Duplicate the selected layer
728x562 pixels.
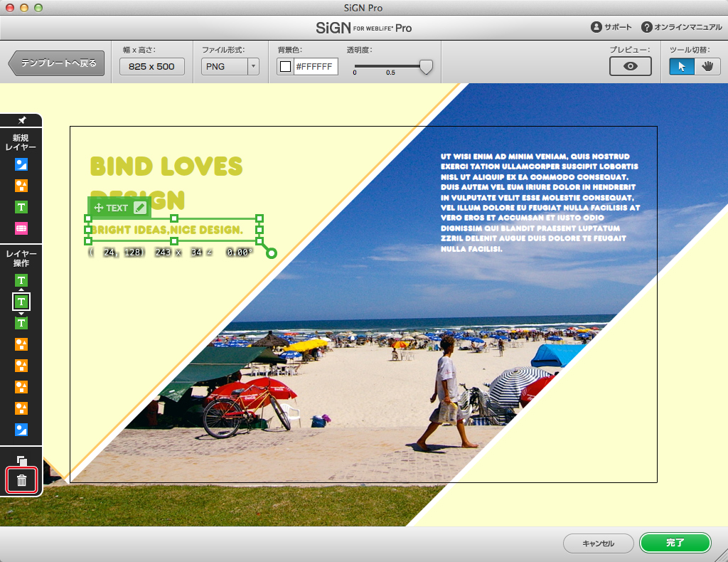click(21, 460)
